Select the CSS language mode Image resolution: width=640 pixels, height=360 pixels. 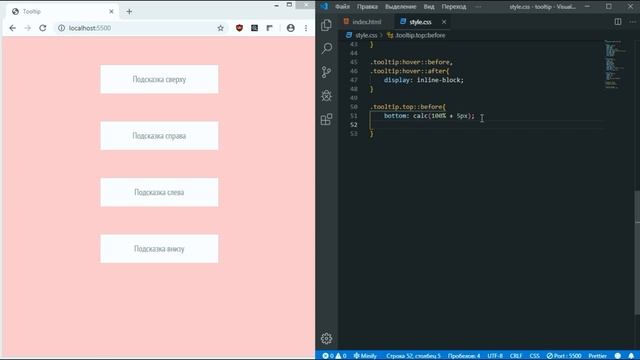click(x=534, y=356)
